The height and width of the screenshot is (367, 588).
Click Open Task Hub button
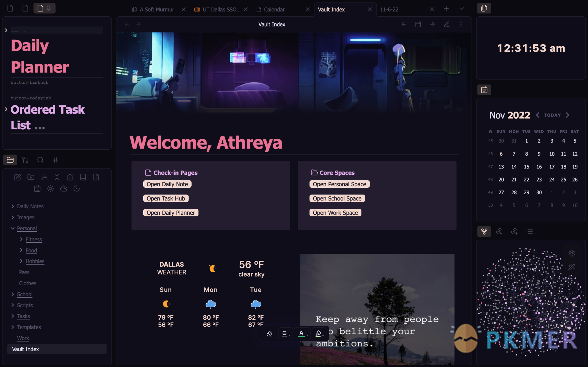click(x=165, y=198)
